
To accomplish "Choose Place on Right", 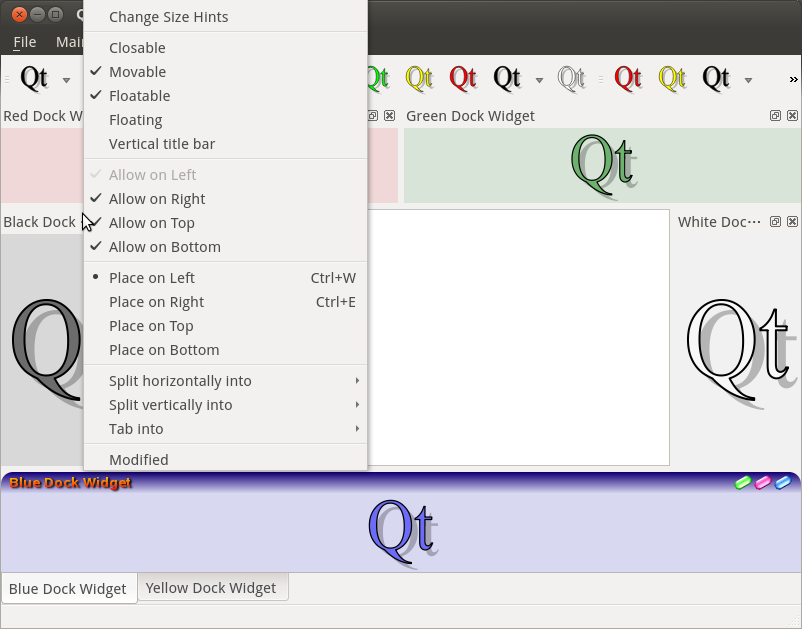I will point(226,302).
